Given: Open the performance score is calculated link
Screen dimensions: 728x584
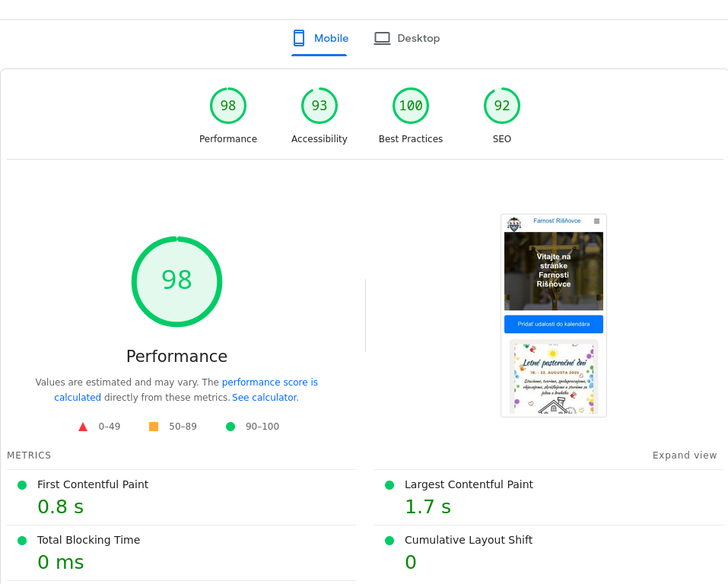Looking at the screenshot, I should (269, 382).
